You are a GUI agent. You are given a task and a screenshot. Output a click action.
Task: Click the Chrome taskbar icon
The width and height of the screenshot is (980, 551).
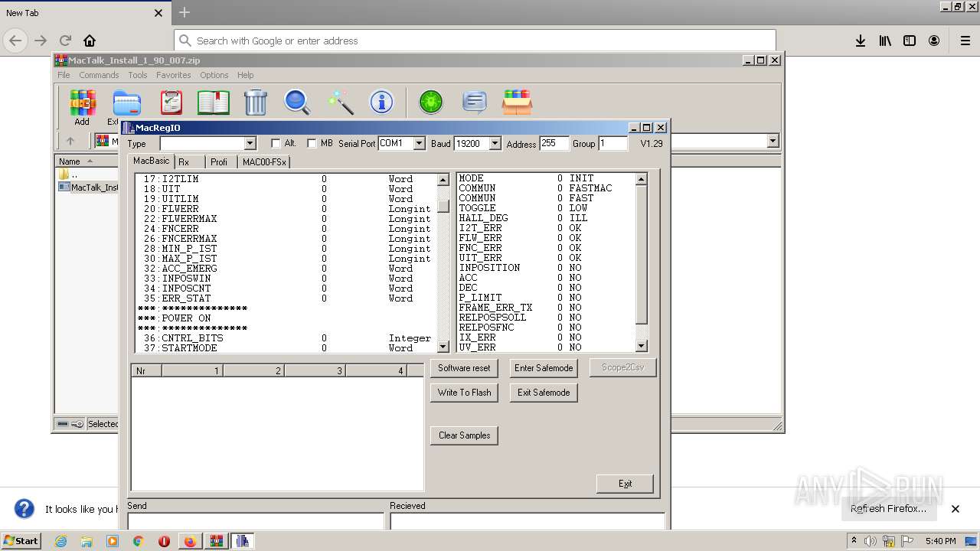coord(138,541)
